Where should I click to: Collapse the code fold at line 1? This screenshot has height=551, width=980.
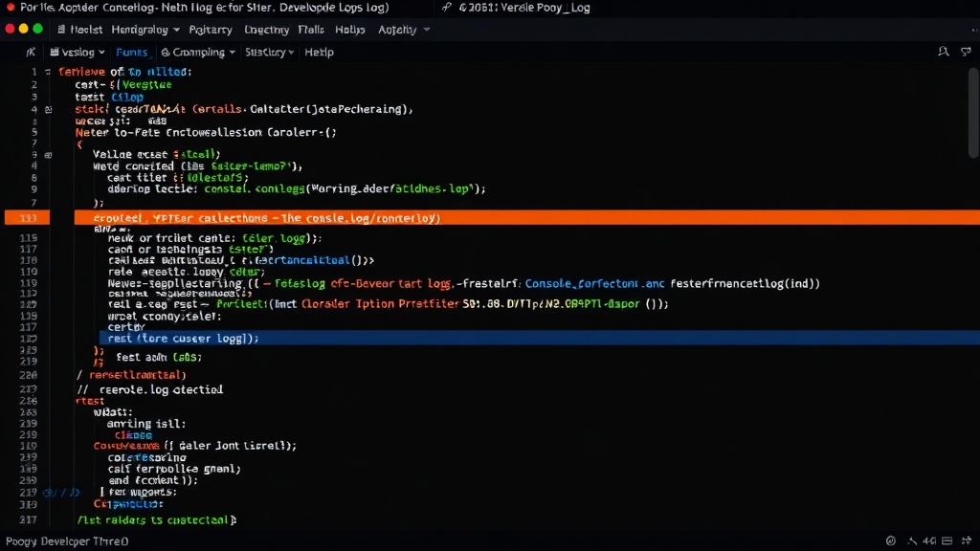pos(48,72)
